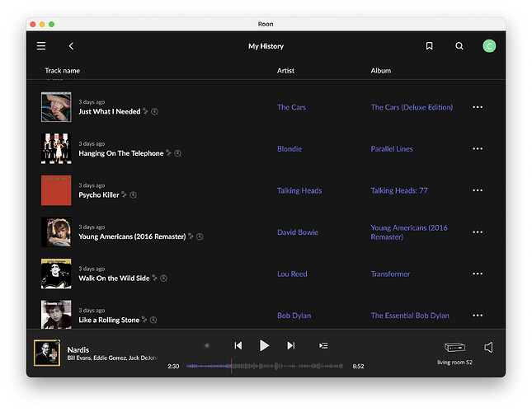Screen dimensions: 532x412
Task: Open Young Americans (2016 Remaster) album link
Action: click(409, 232)
